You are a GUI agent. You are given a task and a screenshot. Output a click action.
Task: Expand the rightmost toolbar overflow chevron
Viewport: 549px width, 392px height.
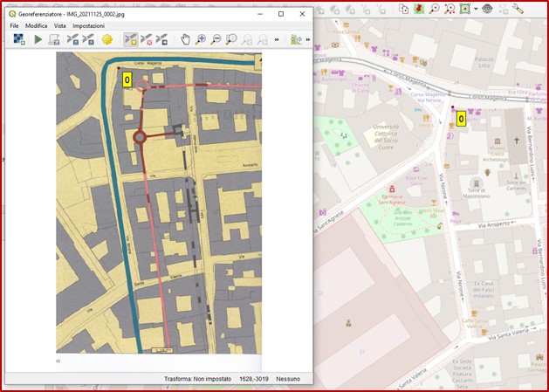[306, 39]
